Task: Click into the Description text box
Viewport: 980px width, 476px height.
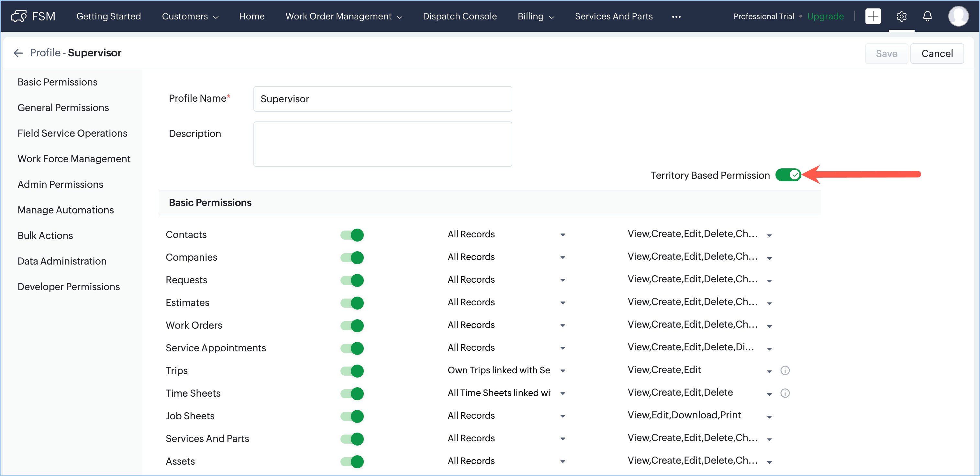Action: point(382,144)
